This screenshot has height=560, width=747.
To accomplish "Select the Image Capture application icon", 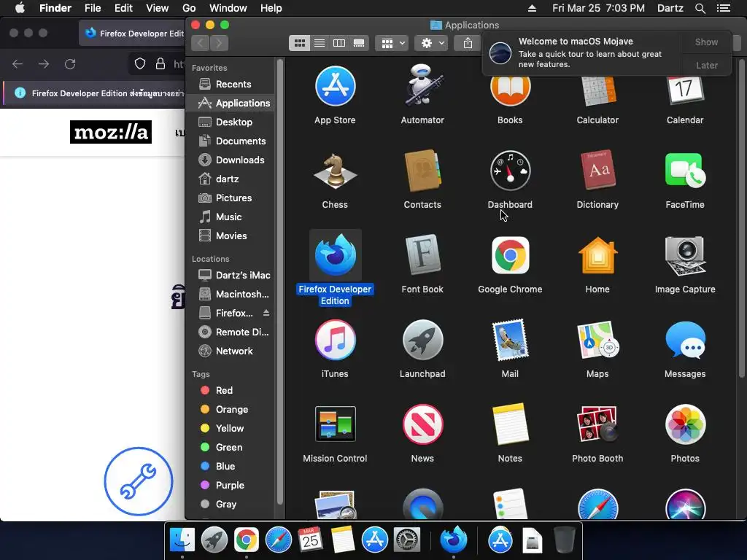I will [684, 256].
